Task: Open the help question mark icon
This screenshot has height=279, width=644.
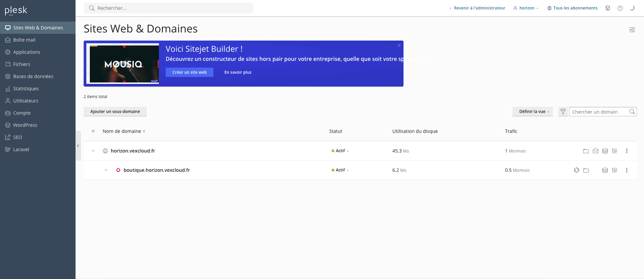Action: point(620,8)
